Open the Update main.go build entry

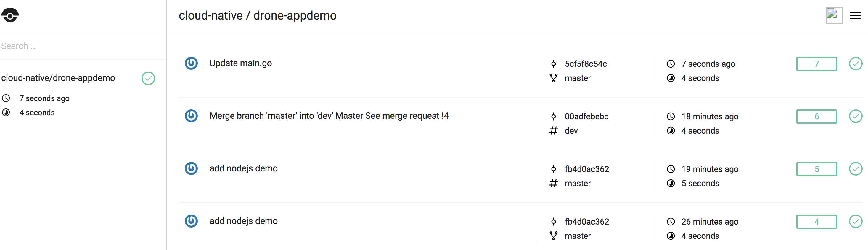coord(241,63)
